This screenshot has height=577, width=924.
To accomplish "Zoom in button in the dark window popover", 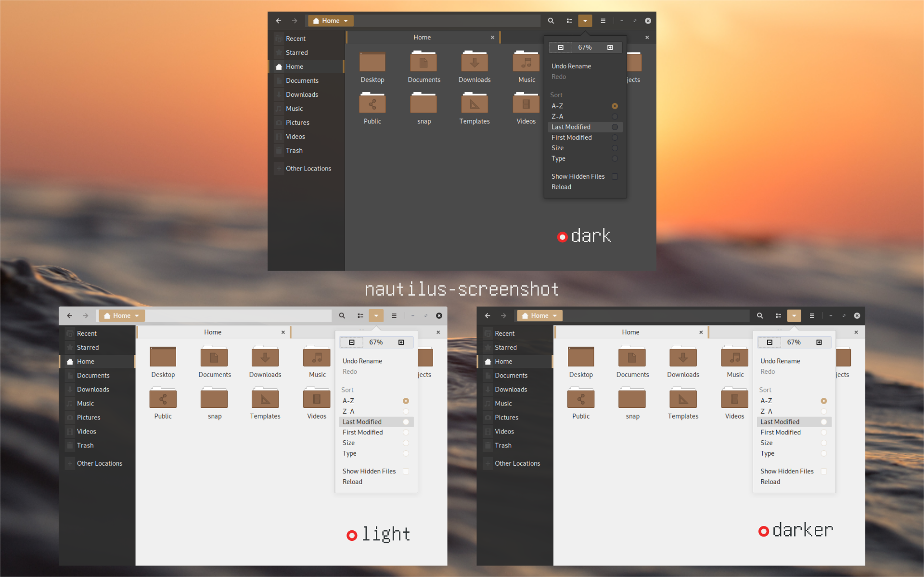I will coord(610,47).
